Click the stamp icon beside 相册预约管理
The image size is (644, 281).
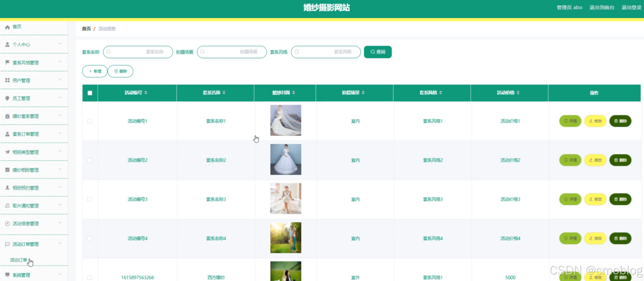(7, 187)
